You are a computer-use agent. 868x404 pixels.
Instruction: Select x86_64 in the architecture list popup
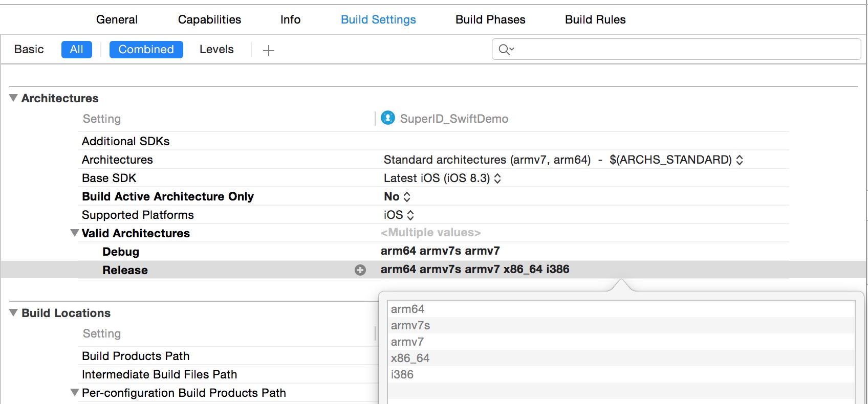(x=410, y=358)
